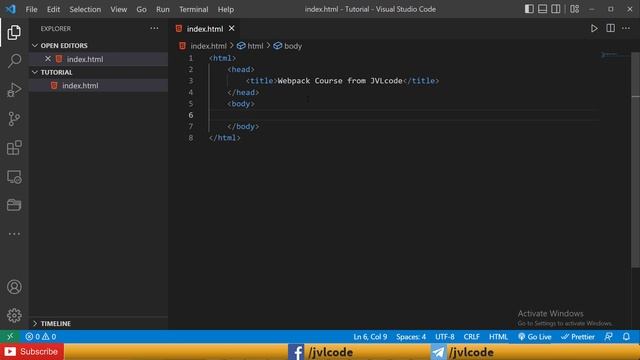Image resolution: width=640 pixels, height=360 pixels.
Task: Open errors and warnings problems count
Action: pyautogui.click(x=40, y=337)
